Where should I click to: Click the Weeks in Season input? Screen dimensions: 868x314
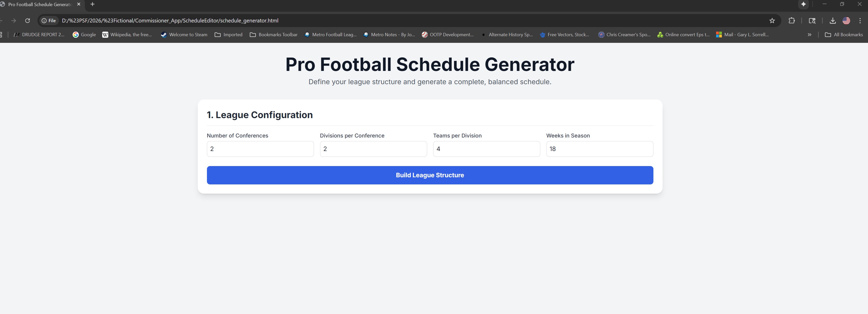(x=599, y=149)
